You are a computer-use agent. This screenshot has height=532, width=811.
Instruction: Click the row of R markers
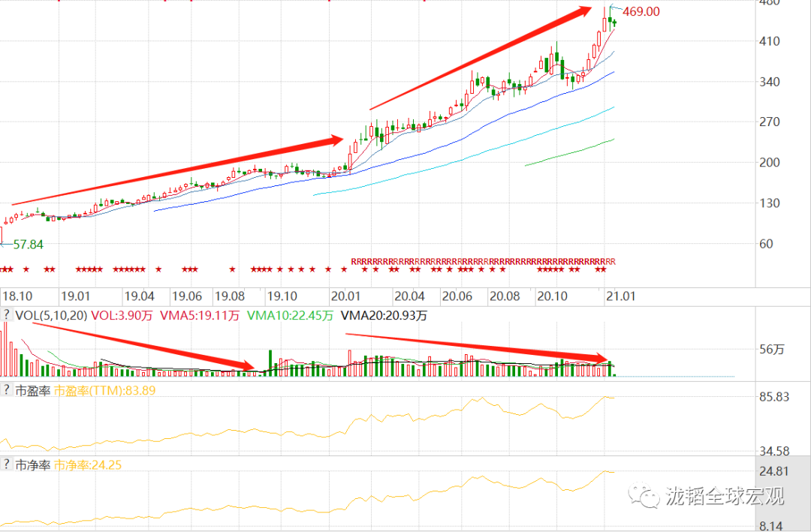click(x=483, y=262)
